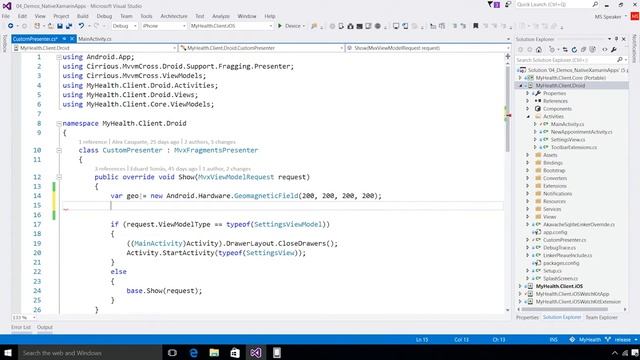Open the Build menu
This screenshot has height=360, width=640.
pyautogui.click(x=82, y=16)
